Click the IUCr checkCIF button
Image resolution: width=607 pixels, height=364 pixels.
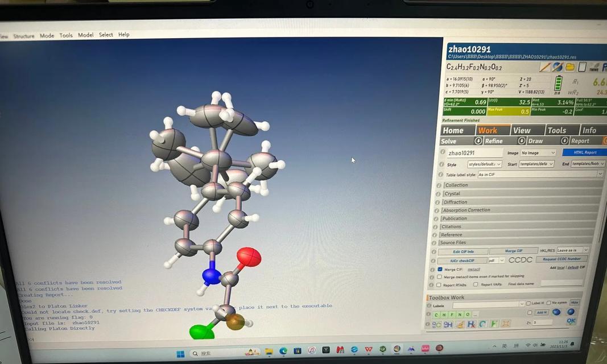tap(462, 260)
